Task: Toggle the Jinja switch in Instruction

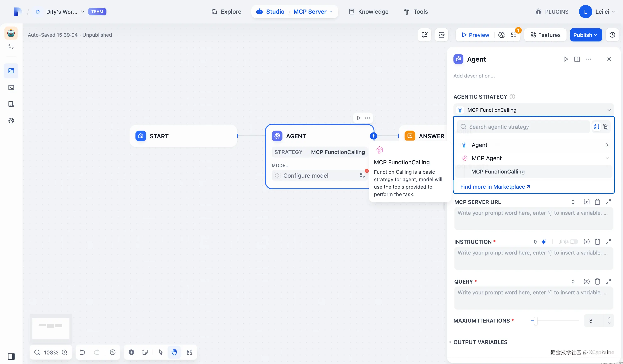Action: coord(574,242)
